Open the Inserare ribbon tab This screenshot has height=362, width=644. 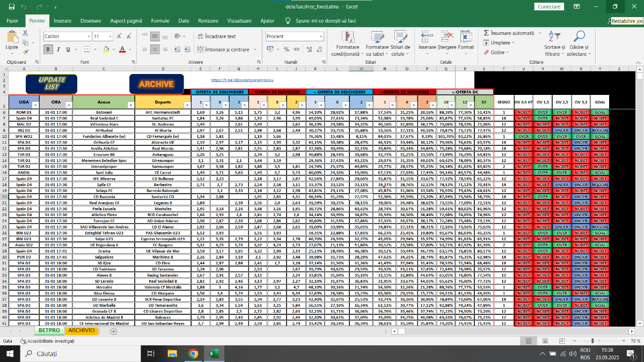coord(63,20)
